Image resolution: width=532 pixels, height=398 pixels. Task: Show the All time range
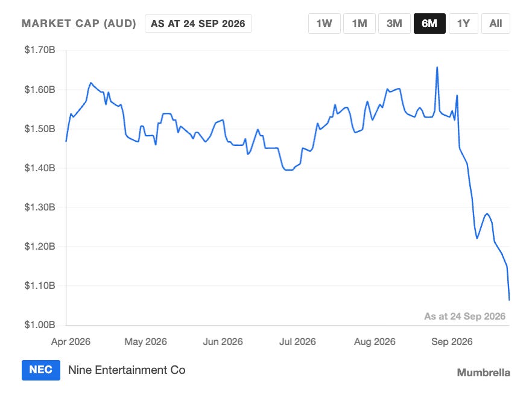[495, 24]
